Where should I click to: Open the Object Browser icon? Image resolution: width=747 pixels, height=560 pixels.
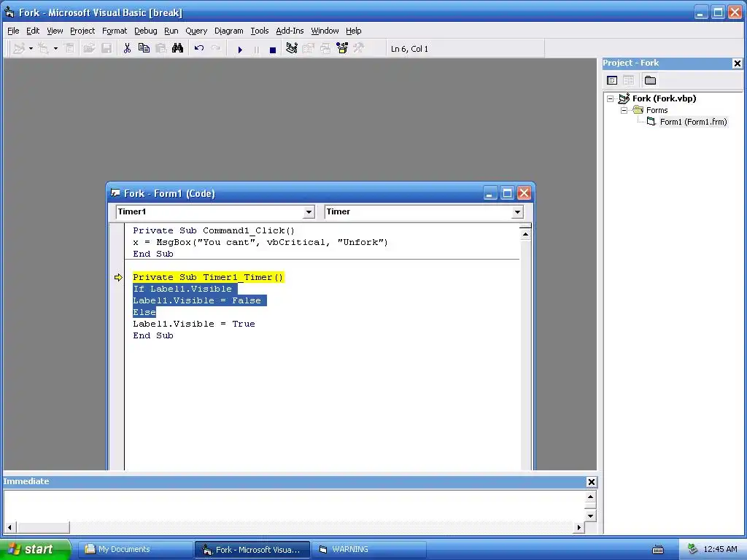tap(342, 49)
